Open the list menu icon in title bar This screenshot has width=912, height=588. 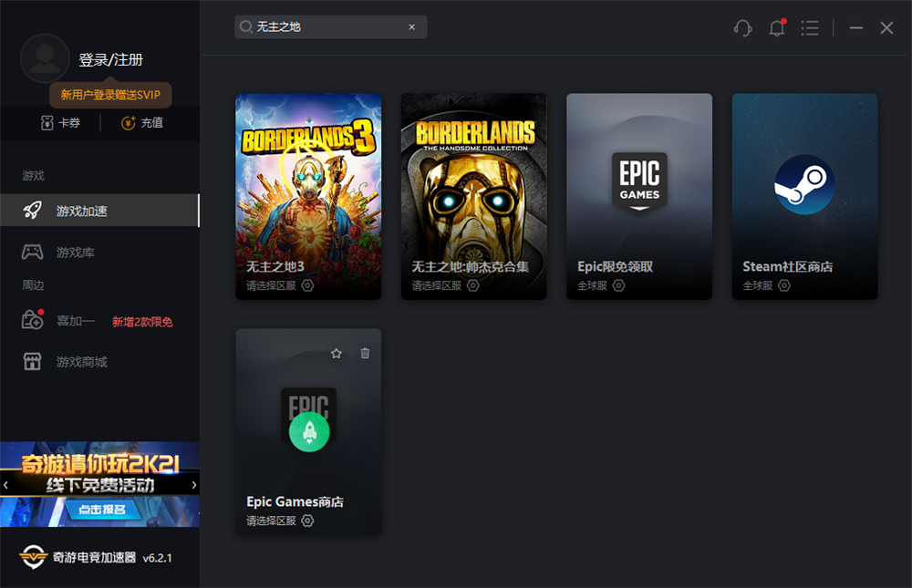810,28
